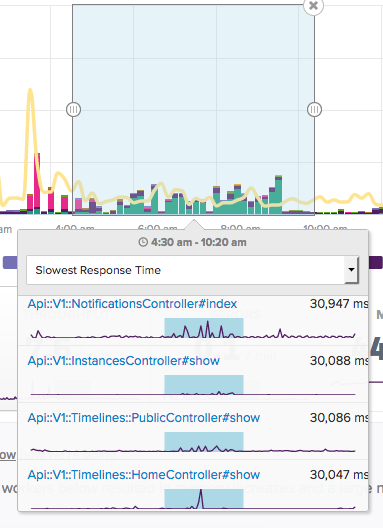Close the selected time range overlay
The height and width of the screenshot is (528, 383).
313,6
